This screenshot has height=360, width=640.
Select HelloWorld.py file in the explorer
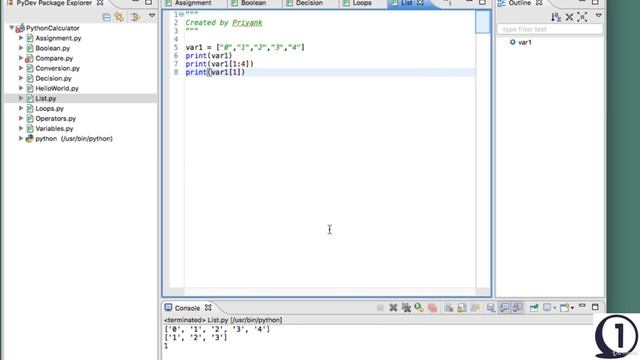pyautogui.click(x=57, y=88)
